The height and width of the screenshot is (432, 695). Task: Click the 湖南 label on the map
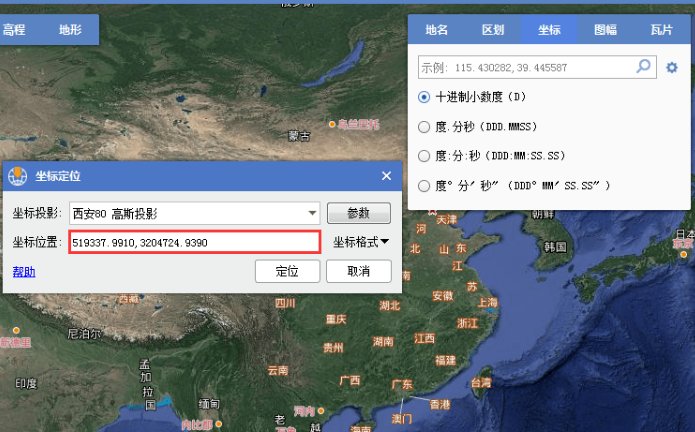click(x=383, y=341)
